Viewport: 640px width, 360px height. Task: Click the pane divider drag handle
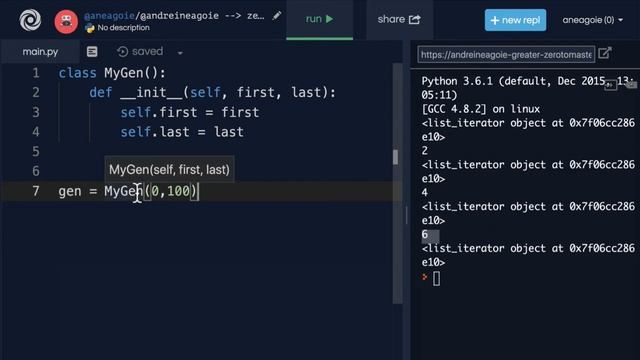(x=407, y=215)
